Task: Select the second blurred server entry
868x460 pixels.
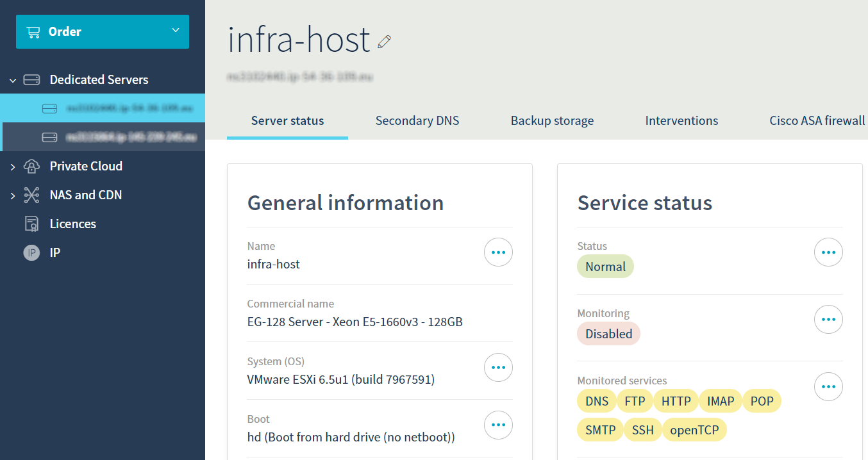Action: 103,137
